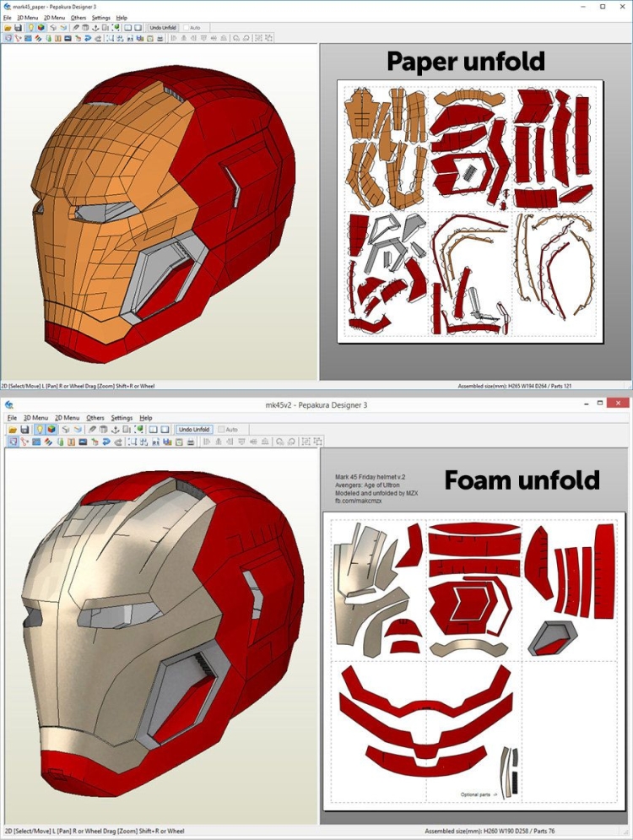Open the Settings menu in mk45v2 window
633x840 pixels.
(x=122, y=417)
